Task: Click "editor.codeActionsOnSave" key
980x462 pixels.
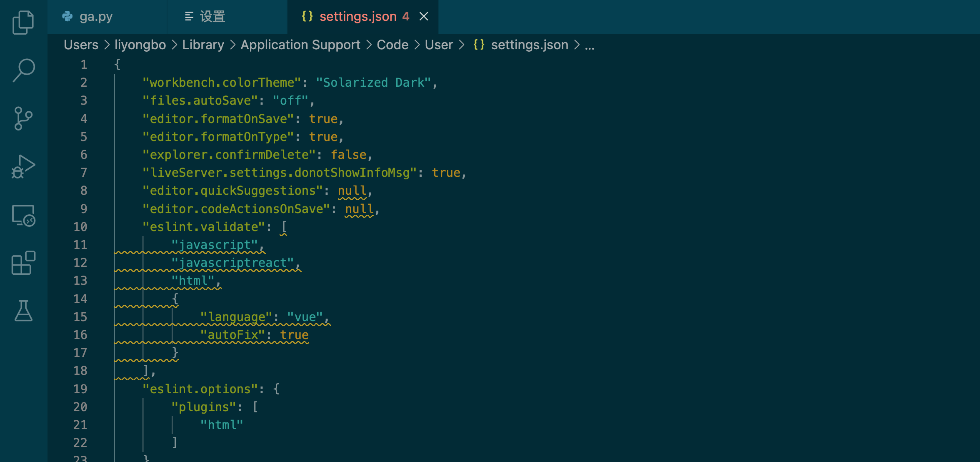Action: (236, 209)
